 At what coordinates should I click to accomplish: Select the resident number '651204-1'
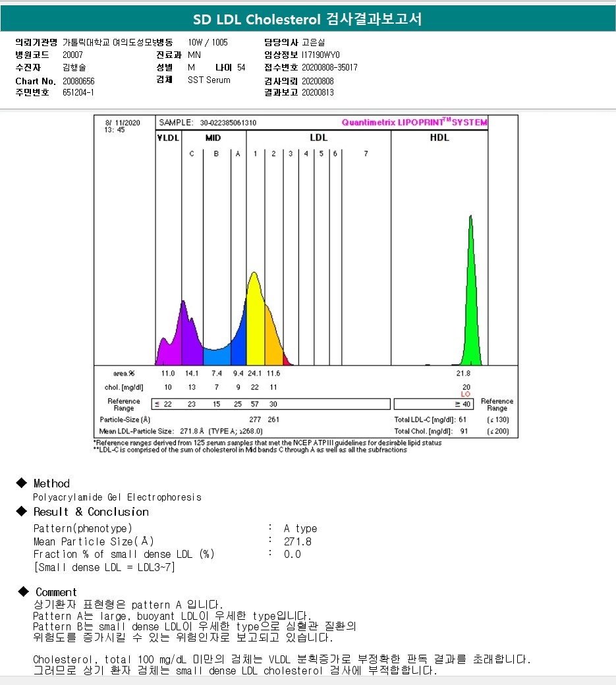tap(78, 92)
